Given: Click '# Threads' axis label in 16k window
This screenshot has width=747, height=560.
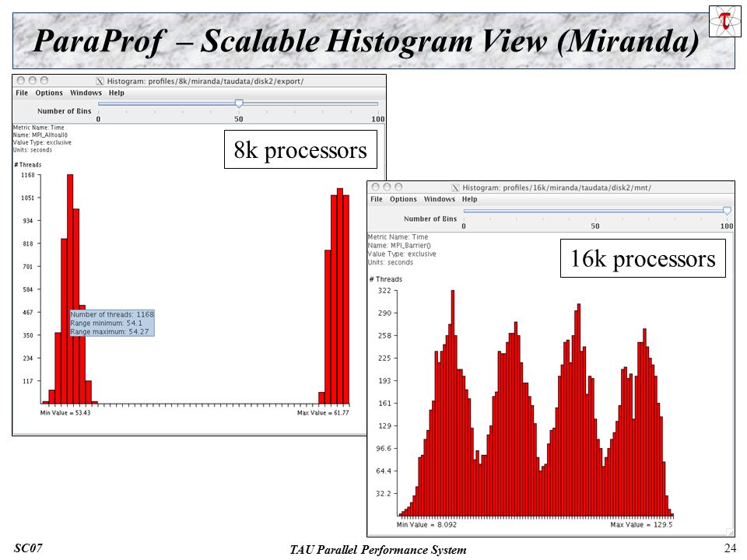Looking at the screenshot, I should coord(386,279).
